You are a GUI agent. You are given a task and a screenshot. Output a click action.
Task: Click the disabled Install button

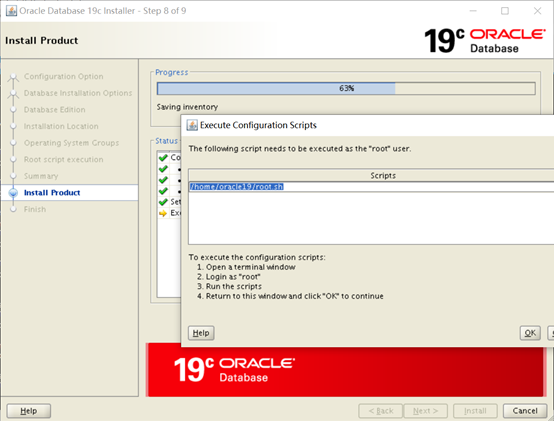[475, 411]
